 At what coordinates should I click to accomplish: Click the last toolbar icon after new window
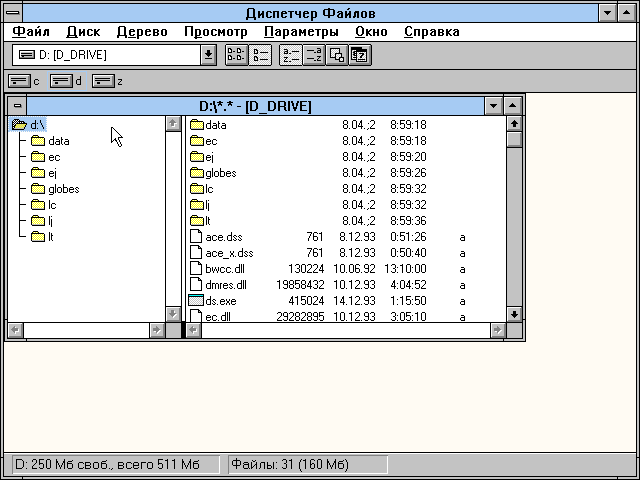[359, 55]
